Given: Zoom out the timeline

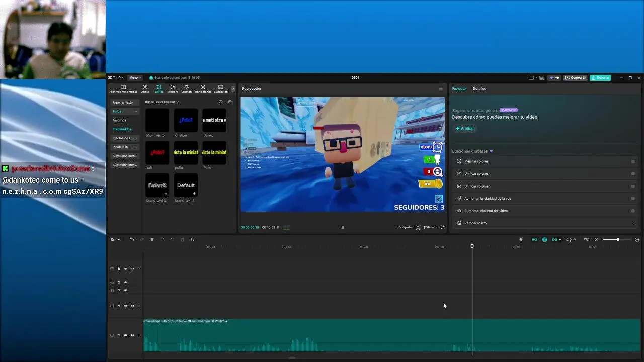Looking at the screenshot, I should [x=597, y=240].
